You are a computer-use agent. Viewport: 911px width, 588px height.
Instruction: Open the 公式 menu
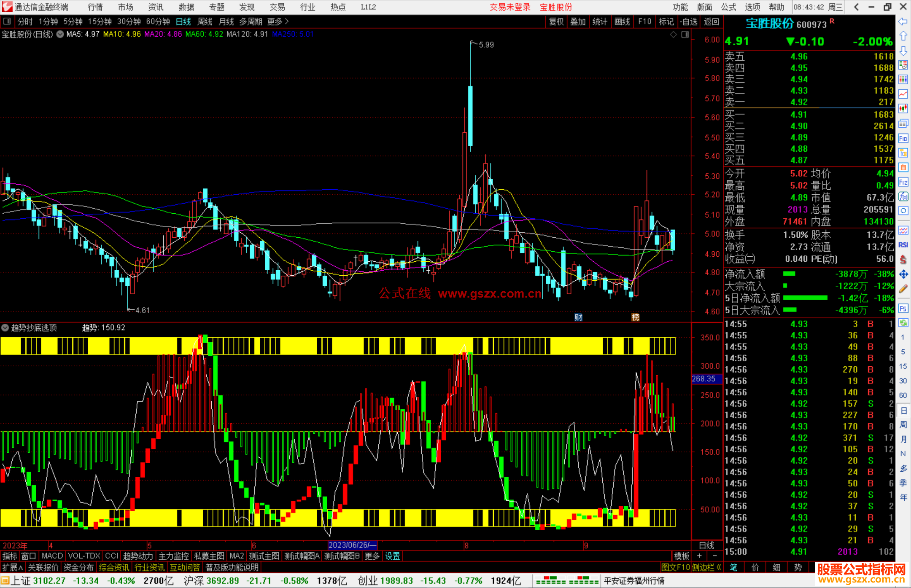pyautogui.click(x=728, y=7)
